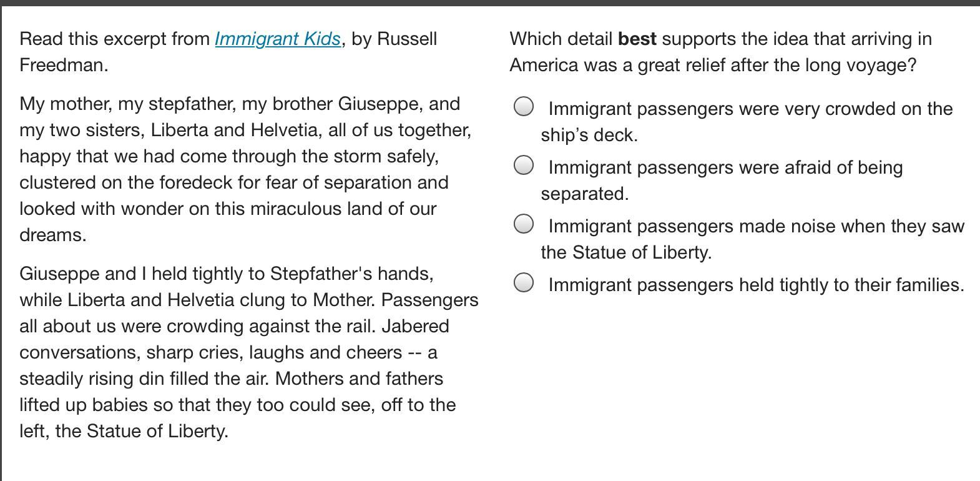Click the bold word "best" in the question

pyautogui.click(x=637, y=39)
